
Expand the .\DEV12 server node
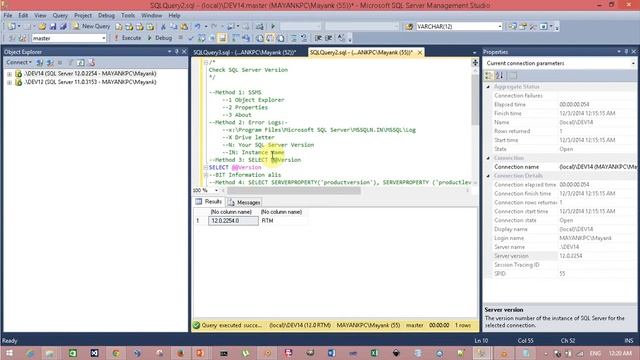(x=9, y=82)
